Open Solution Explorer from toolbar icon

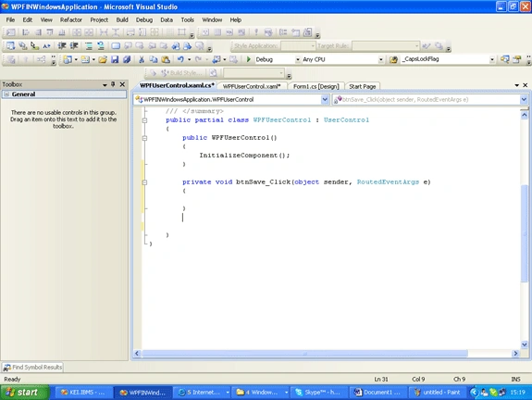[x=505, y=59]
